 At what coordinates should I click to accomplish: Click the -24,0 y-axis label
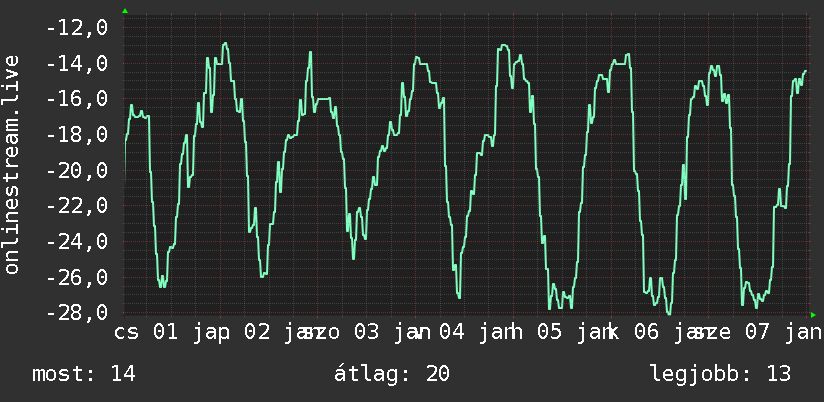77,241
